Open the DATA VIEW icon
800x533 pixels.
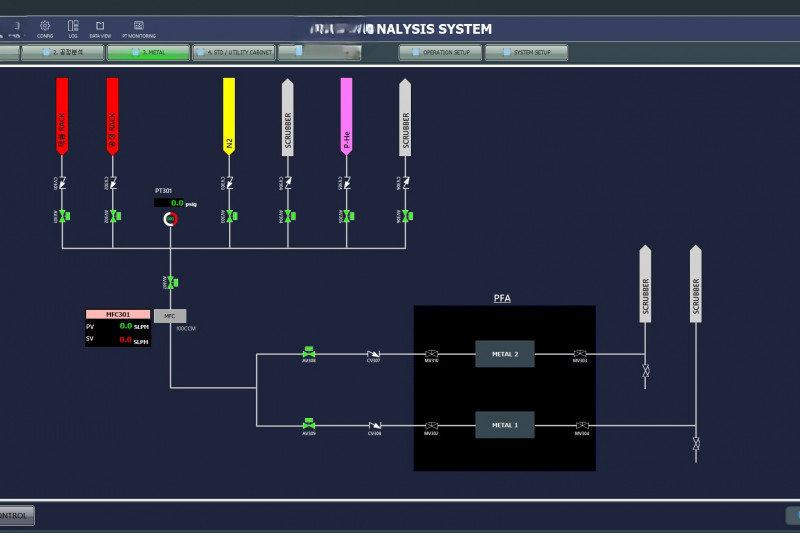100,25
